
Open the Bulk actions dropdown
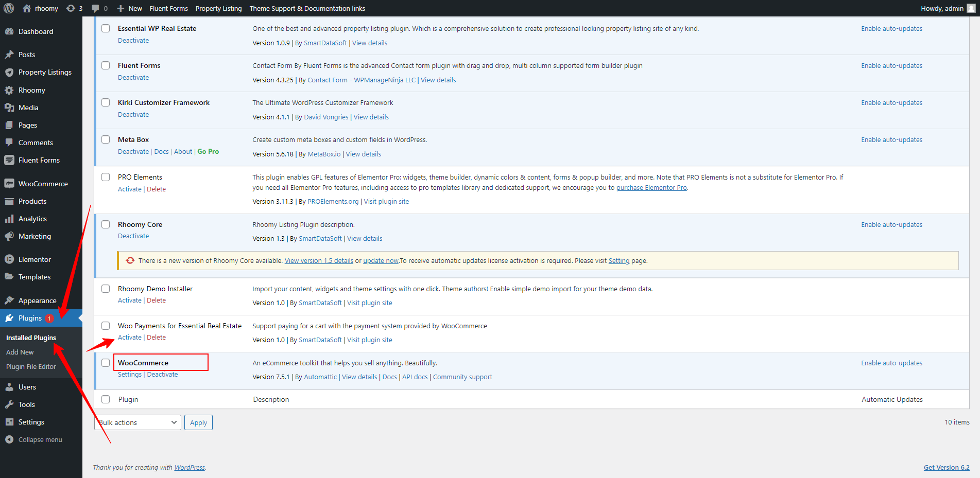pyautogui.click(x=137, y=422)
